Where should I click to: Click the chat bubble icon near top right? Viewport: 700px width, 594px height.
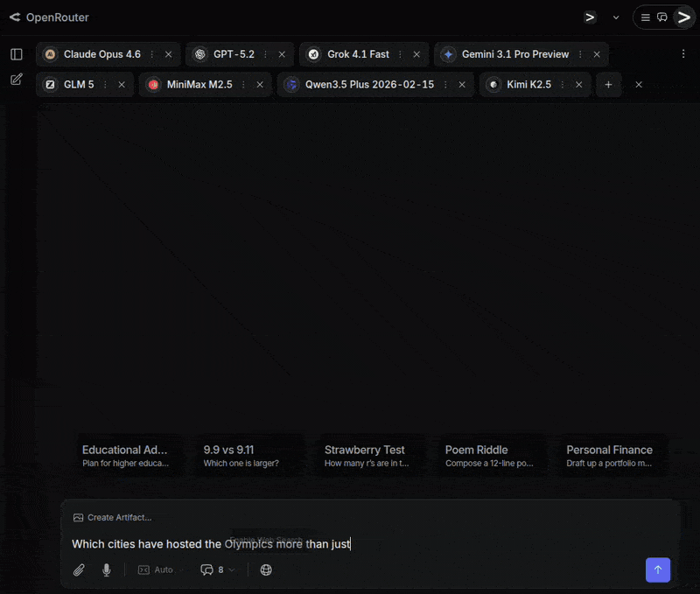click(662, 17)
